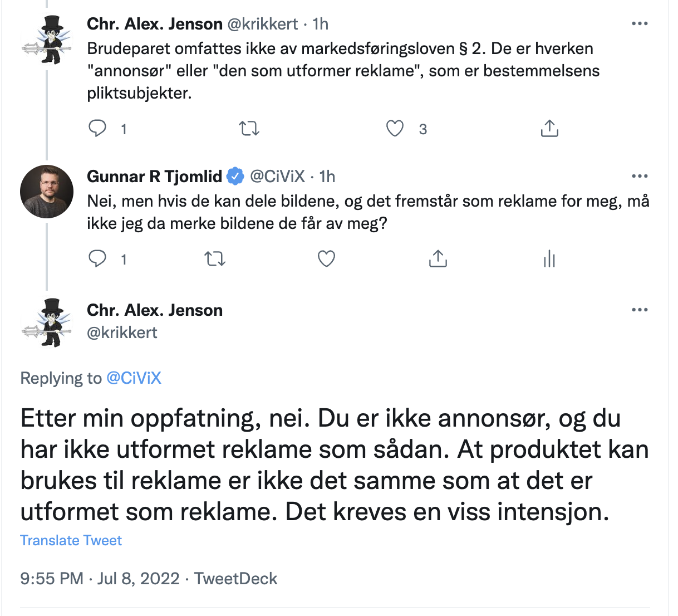Open more options menu on the bottom tweet

click(x=640, y=309)
